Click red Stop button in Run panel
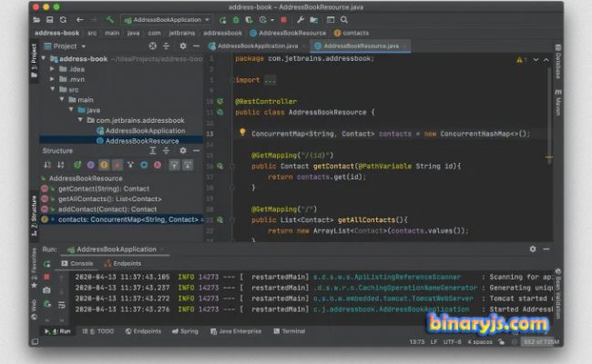This screenshot has width=592, height=364. pyautogui.click(x=46, y=278)
